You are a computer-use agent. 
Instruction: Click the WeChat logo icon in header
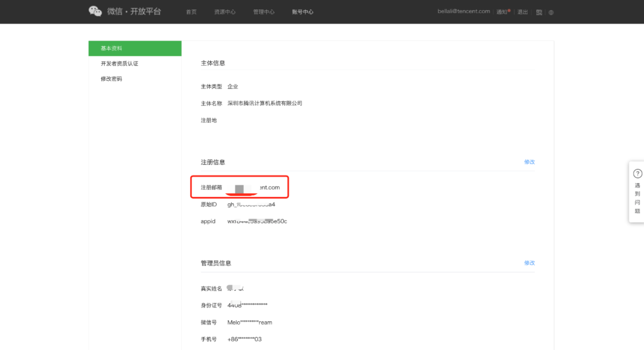click(95, 11)
